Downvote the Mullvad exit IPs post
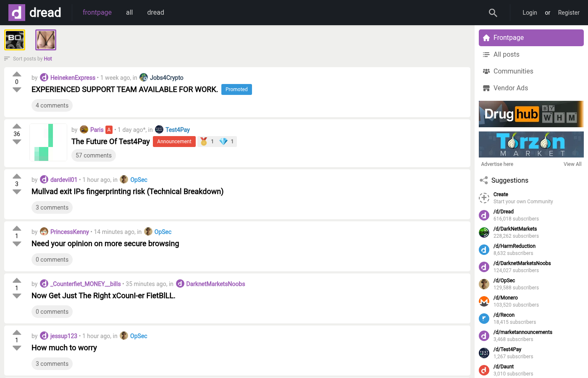Viewport: 588px width, 378px height. pyautogui.click(x=17, y=192)
